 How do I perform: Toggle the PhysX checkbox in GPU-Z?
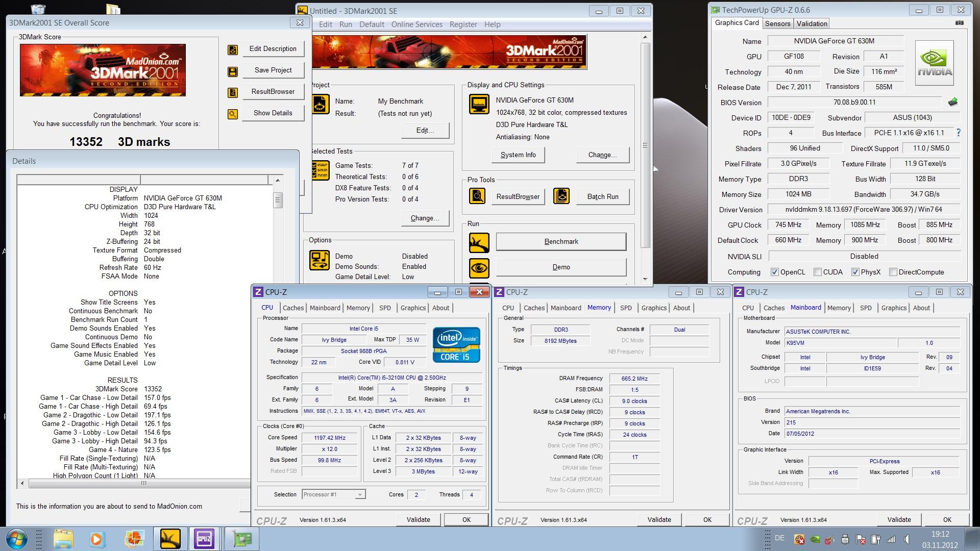(855, 272)
